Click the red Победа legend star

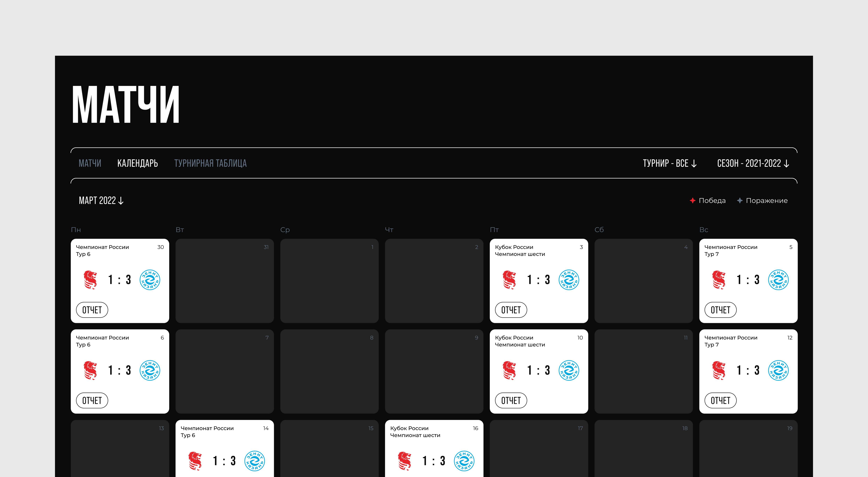692,201
